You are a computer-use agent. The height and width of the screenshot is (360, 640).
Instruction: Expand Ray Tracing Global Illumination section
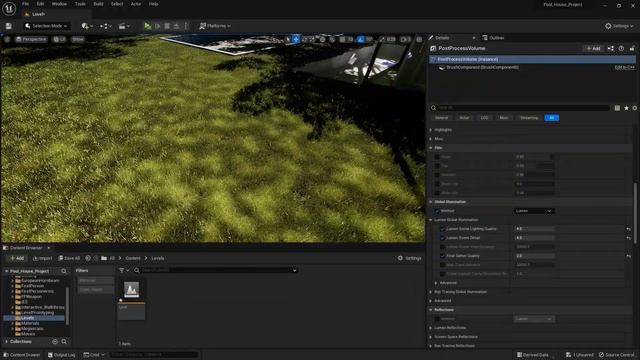(x=431, y=292)
